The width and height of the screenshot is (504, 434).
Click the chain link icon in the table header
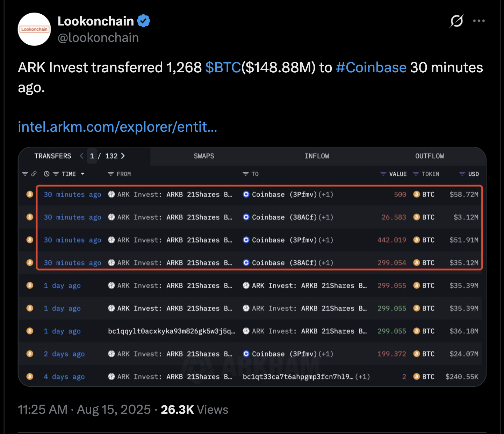coord(34,174)
